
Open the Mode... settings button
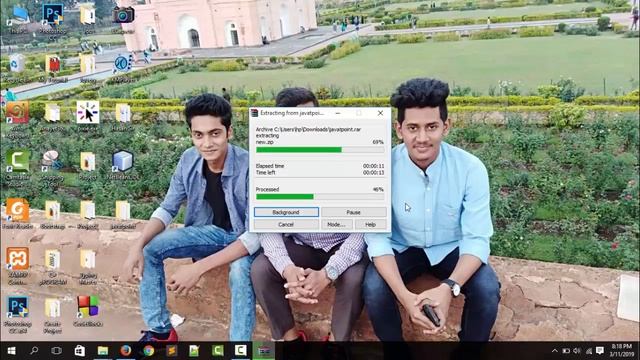pyautogui.click(x=336, y=224)
